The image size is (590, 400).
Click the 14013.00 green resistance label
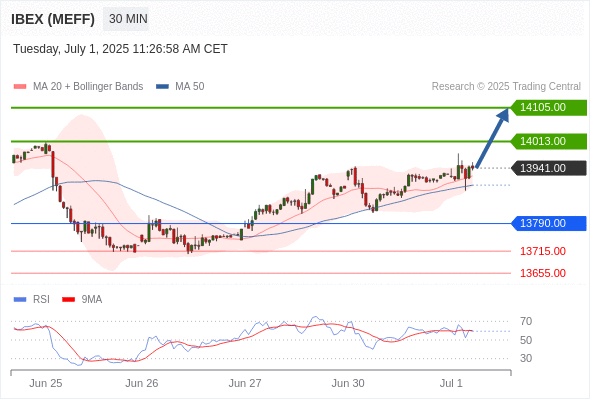point(549,141)
